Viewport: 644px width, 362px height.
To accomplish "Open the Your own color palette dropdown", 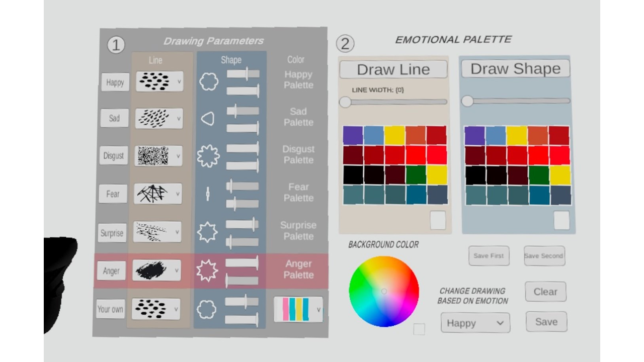I will coord(298,309).
